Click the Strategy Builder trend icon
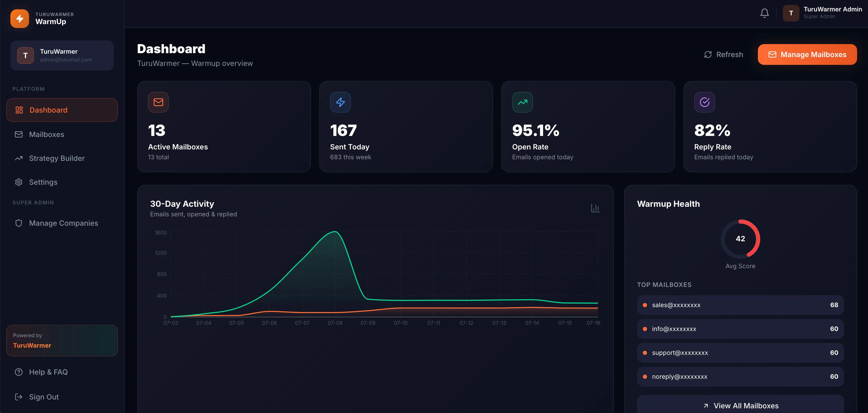The width and height of the screenshot is (868, 413). 18,158
